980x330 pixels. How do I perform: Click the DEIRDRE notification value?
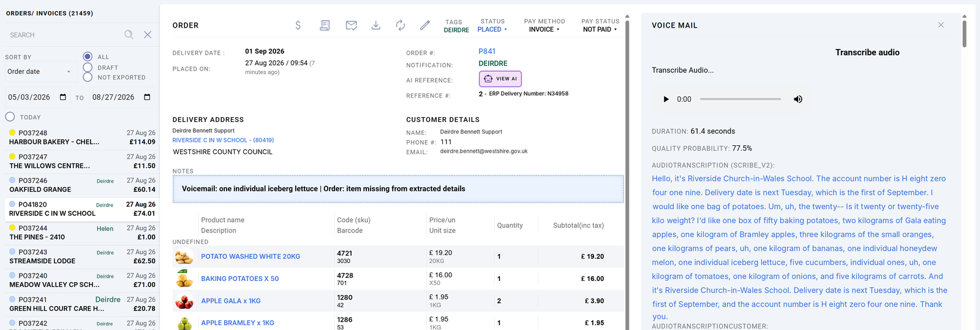click(x=492, y=64)
